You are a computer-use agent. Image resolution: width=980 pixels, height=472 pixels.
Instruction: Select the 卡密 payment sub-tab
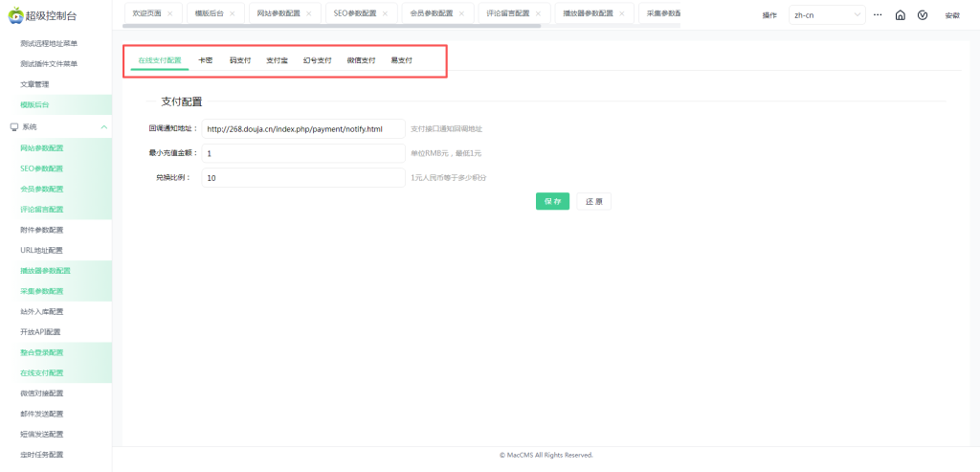point(205,60)
